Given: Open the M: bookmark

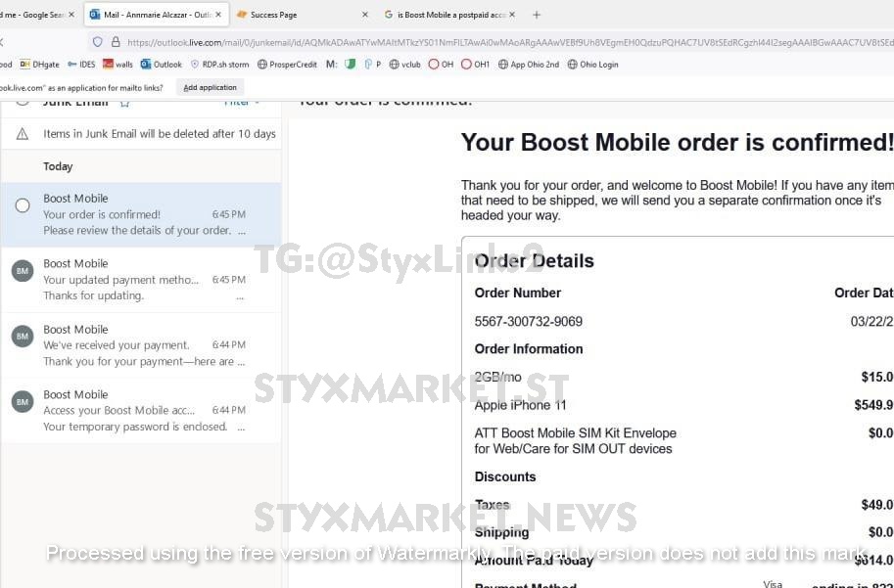Looking at the screenshot, I should coord(331,65).
